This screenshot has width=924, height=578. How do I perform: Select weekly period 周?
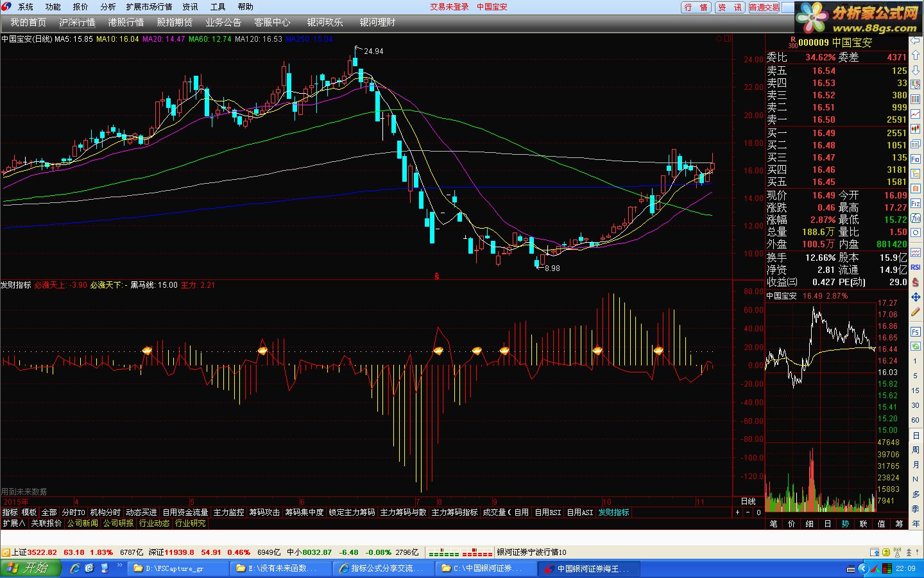pos(916,450)
